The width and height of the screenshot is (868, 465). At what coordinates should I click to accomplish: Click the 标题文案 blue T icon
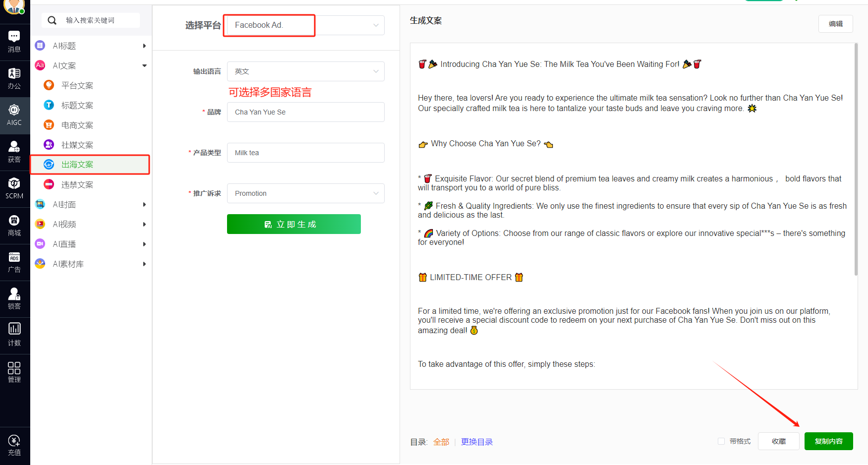[49, 105]
